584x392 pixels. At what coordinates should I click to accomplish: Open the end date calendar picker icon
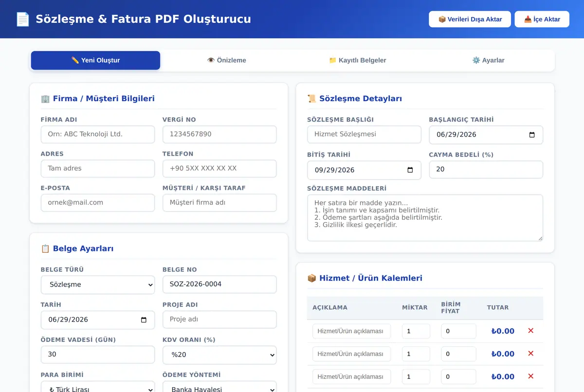pyautogui.click(x=410, y=170)
